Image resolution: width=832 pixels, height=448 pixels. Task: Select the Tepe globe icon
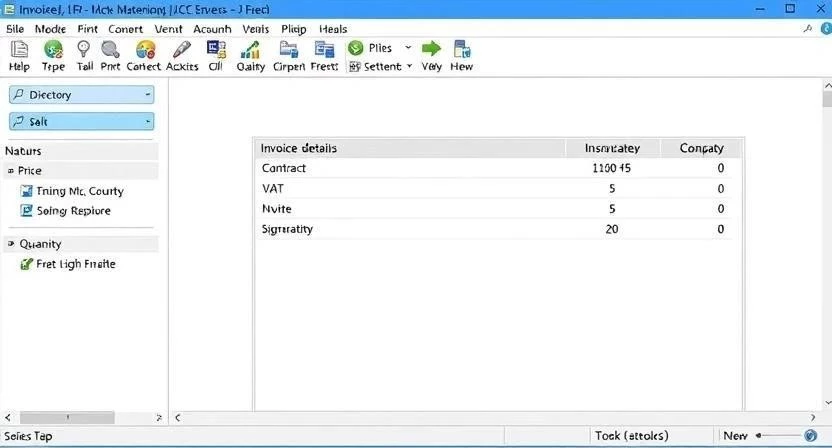click(x=53, y=49)
